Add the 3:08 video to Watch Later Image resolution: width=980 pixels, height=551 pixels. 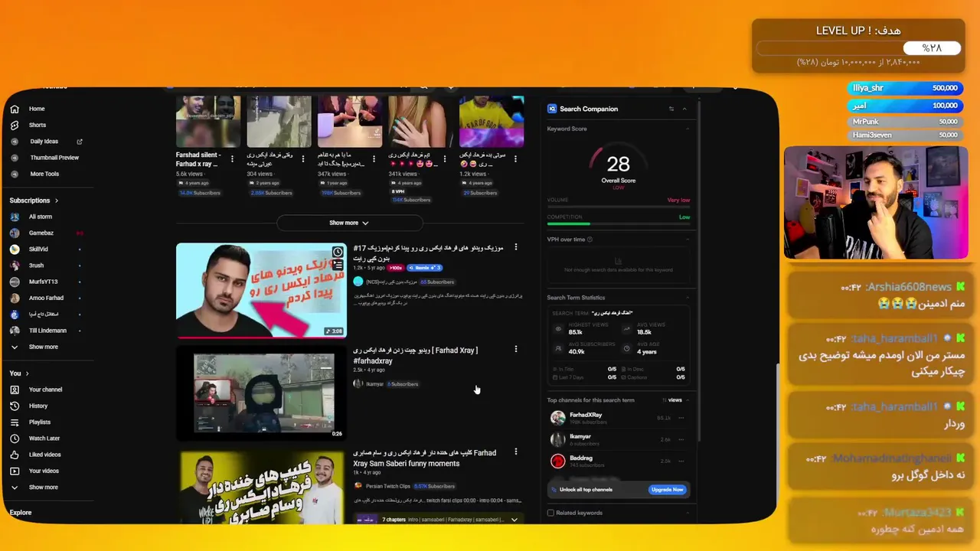(x=338, y=252)
